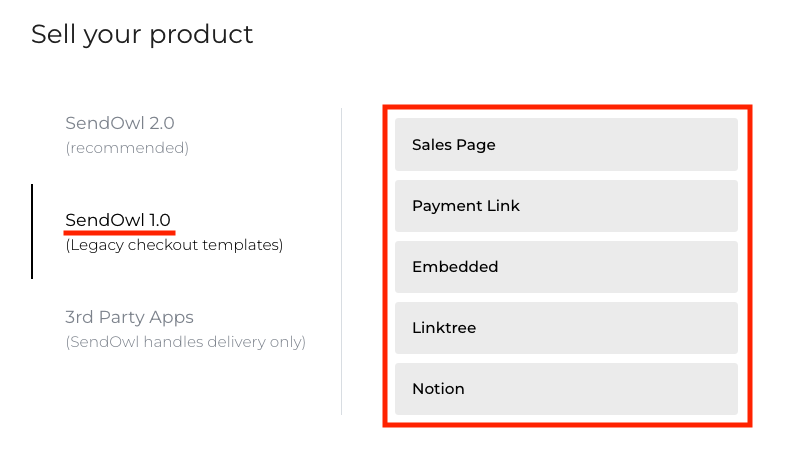Viewport: 788px width, 464px height.
Task: Select the SendOwl 1.0 tab
Action: pos(120,219)
